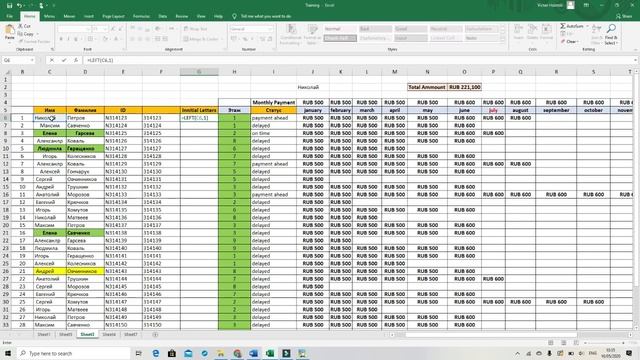Apply the Bad cell style

click(375, 29)
